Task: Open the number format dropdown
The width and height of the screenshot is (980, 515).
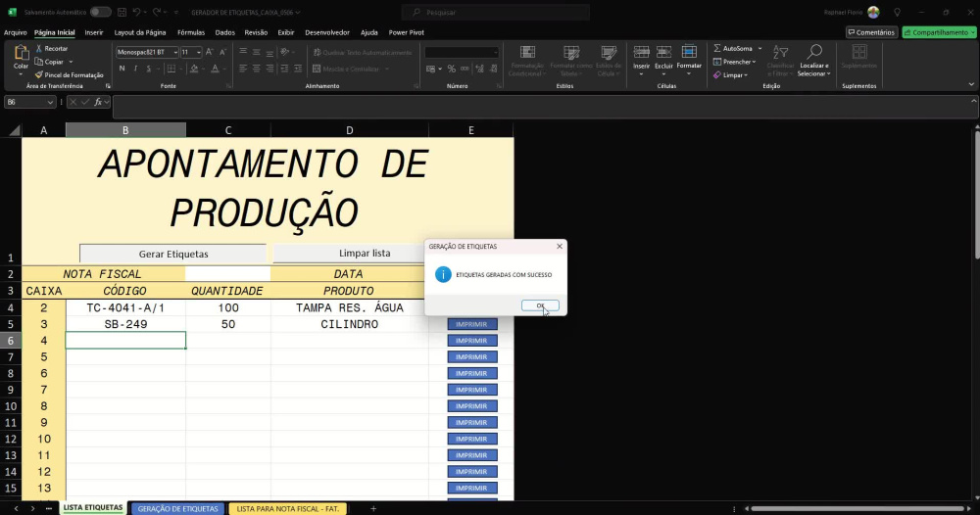Action: click(x=495, y=53)
